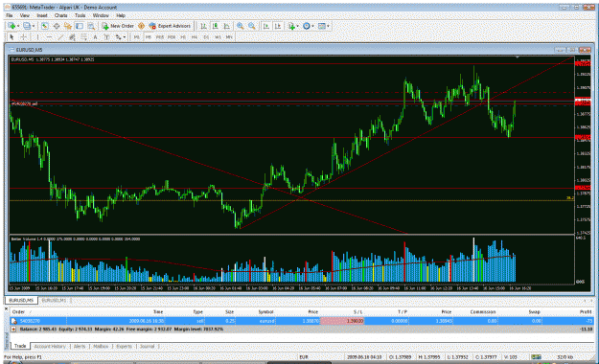
Task: Expand the Indicators dropdown arrow
Action: pos(298,26)
